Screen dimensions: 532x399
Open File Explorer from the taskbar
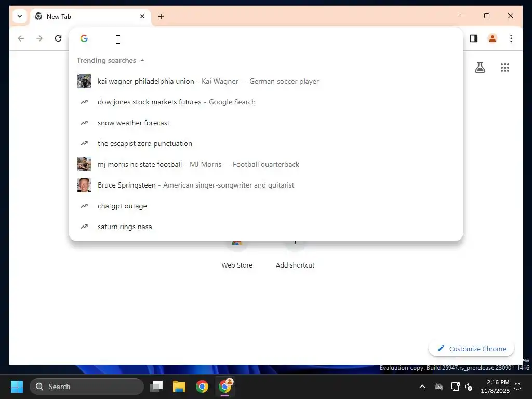tap(179, 387)
